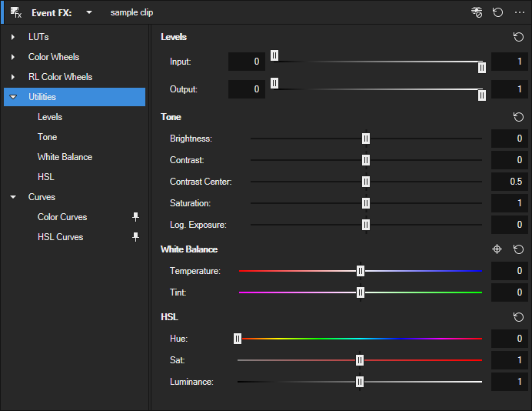532x411 pixels.
Task: Click the Temperature slider handle
Action: point(361,271)
